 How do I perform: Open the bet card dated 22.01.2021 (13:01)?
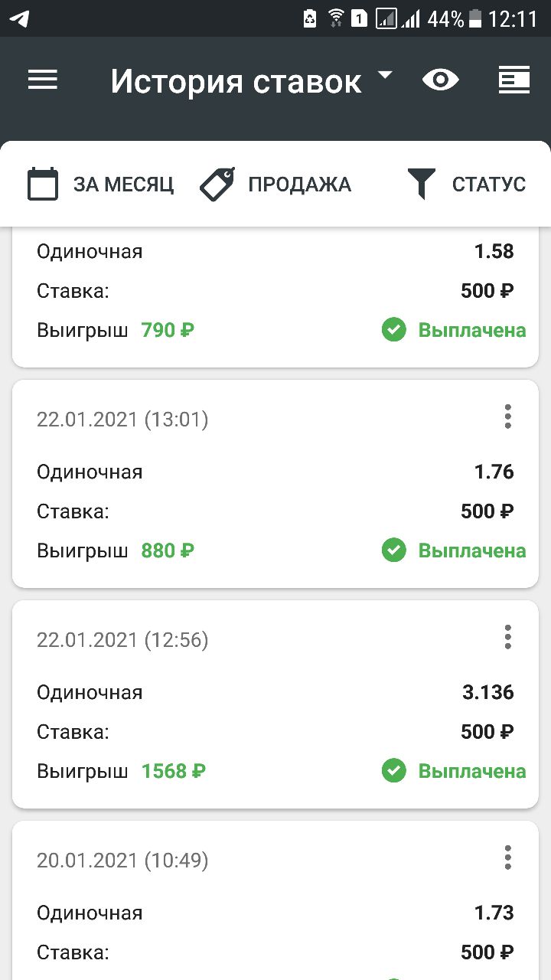[275, 484]
